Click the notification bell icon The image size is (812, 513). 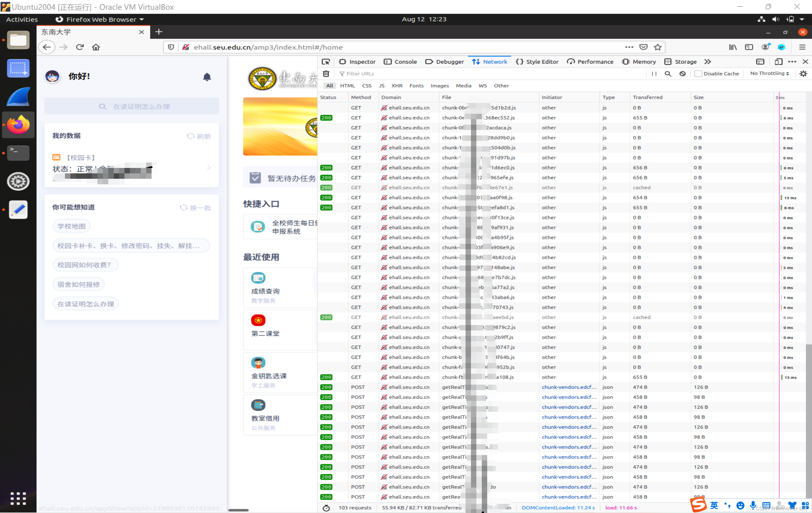click(207, 77)
